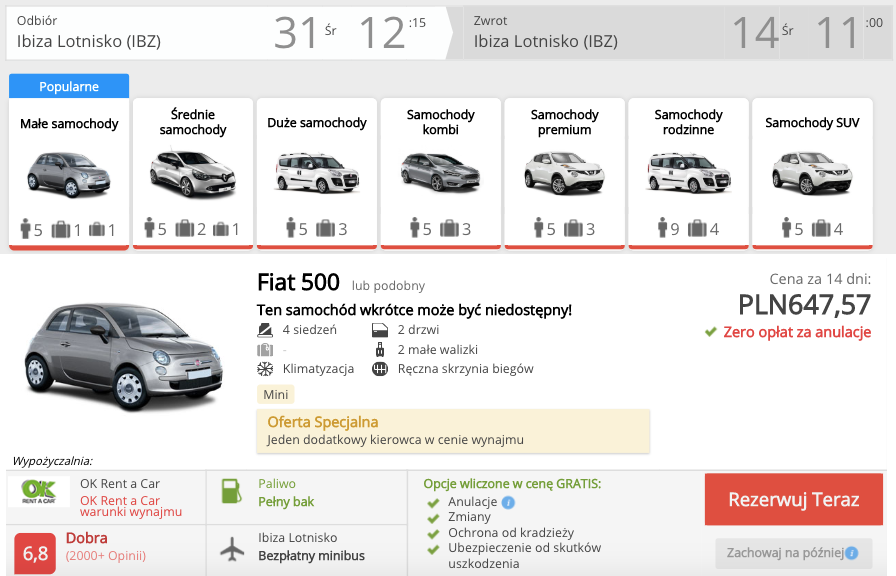Click the seat icon next to 4 siedzeń

[265, 330]
